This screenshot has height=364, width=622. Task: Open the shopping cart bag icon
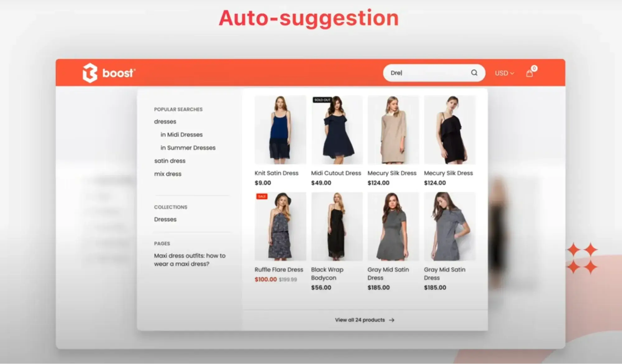click(x=529, y=74)
